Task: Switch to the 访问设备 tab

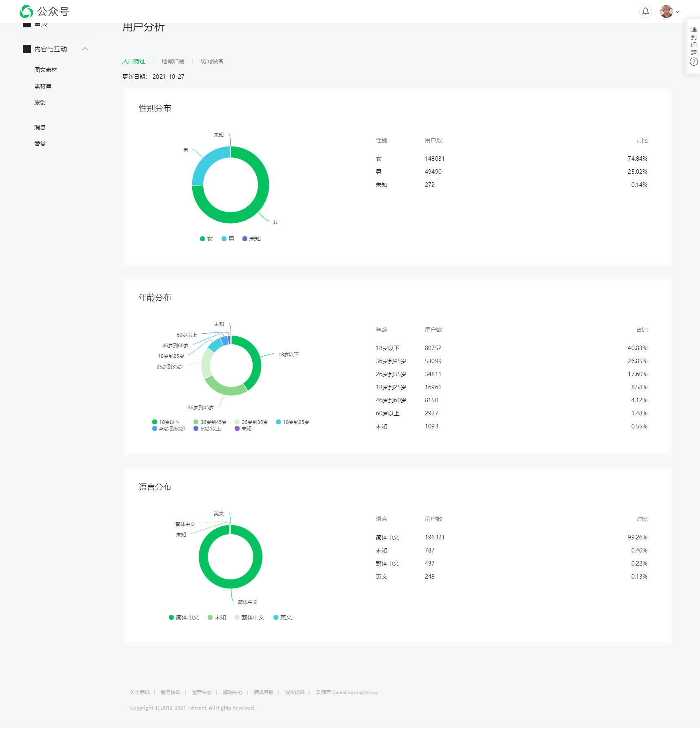Action: [x=212, y=61]
